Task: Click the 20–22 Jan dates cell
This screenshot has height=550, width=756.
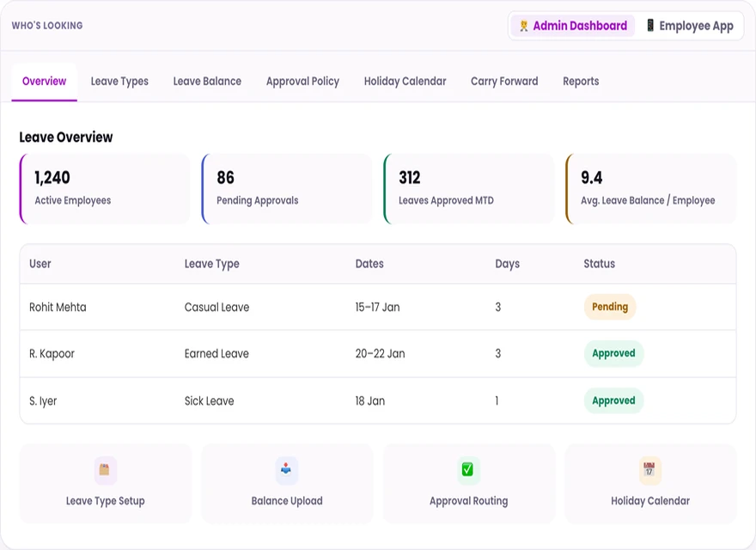Action: click(381, 354)
